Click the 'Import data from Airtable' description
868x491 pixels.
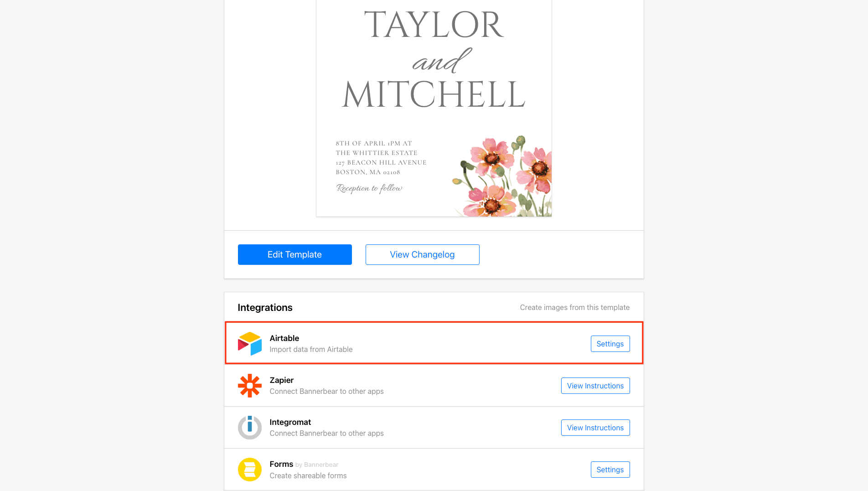pyautogui.click(x=311, y=350)
